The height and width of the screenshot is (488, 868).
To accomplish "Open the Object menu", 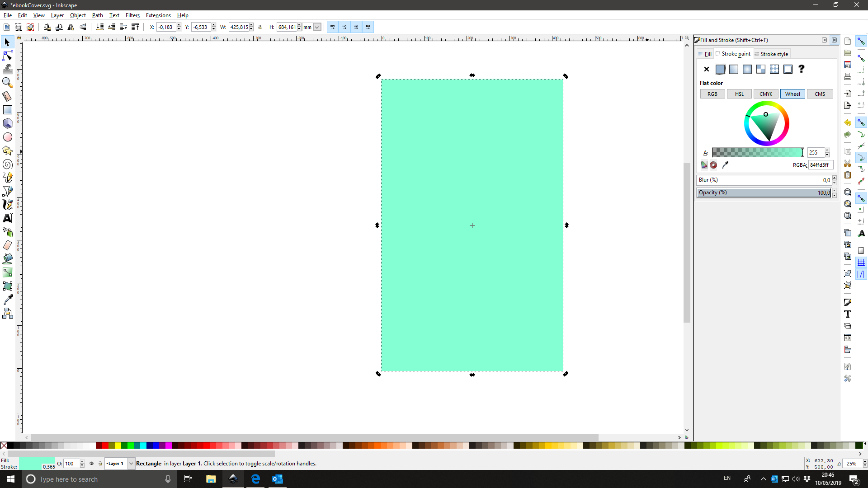I will [78, 15].
